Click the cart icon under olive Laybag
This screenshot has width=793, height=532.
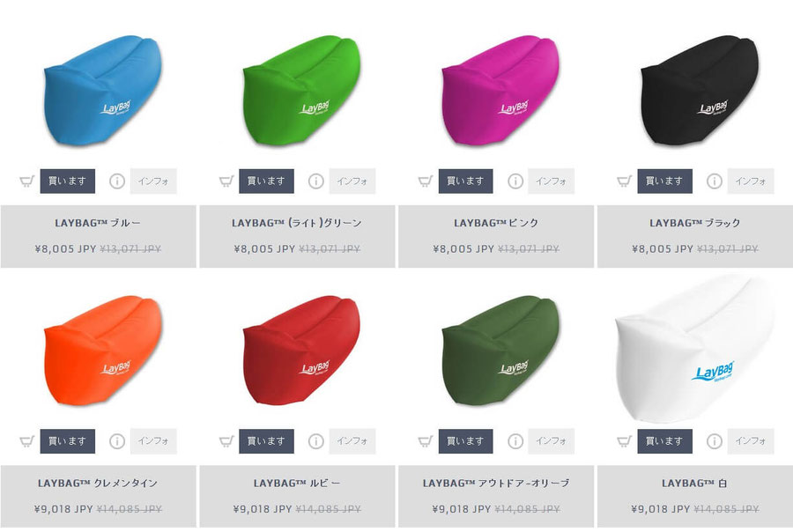pyautogui.click(x=426, y=441)
